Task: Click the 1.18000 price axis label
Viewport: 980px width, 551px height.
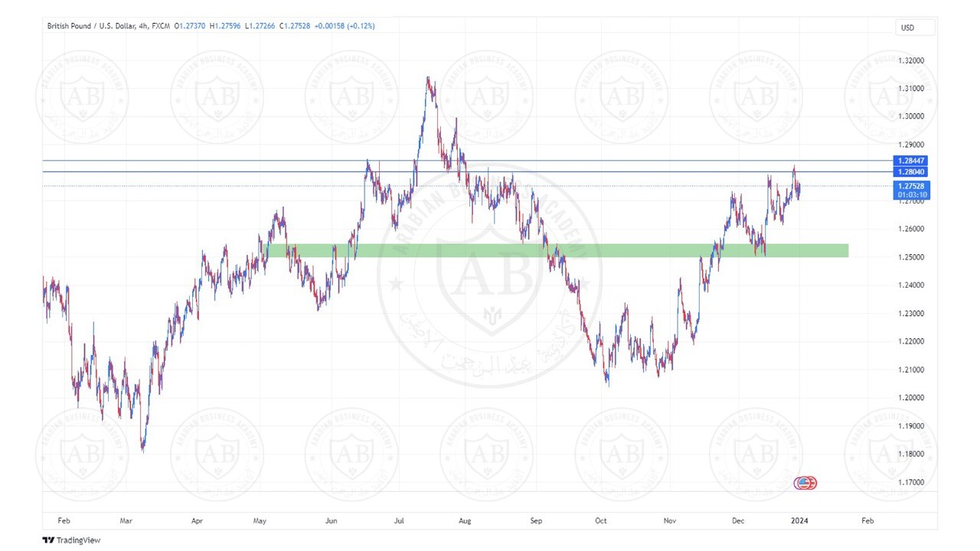Action: point(910,454)
